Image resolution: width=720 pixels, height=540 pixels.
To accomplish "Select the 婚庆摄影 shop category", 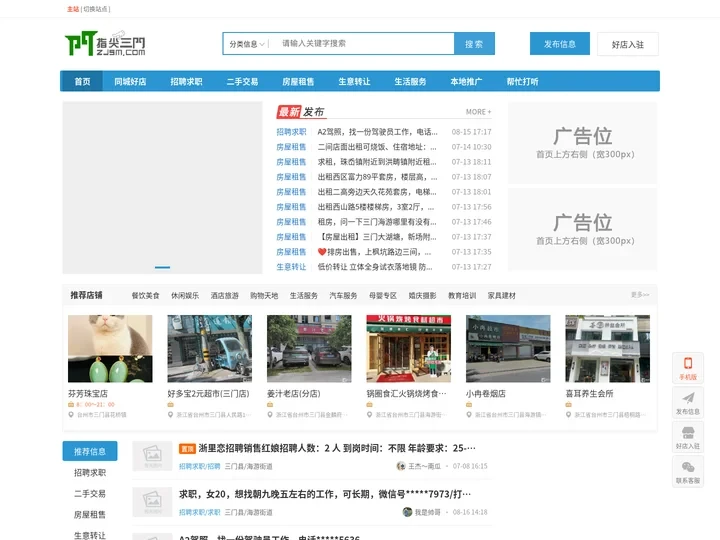I will pyautogui.click(x=422, y=295).
